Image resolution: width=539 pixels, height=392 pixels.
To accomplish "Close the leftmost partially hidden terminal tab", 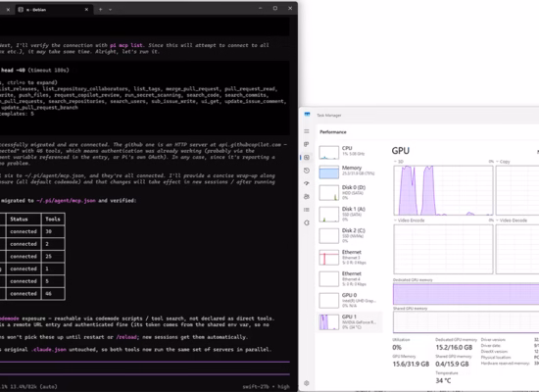I will pos(8,10).
